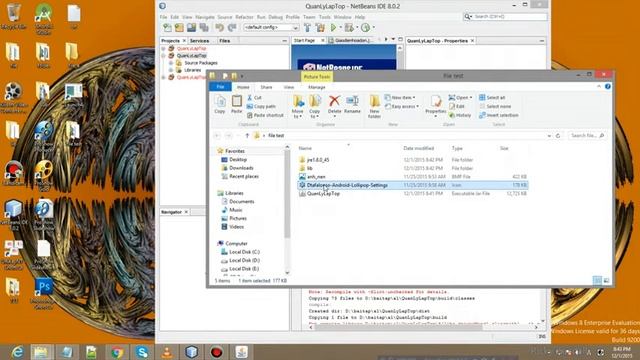Click NetBeans Save All toolbar icon
This screenshot has width=640, height=360.
[204, 28]
